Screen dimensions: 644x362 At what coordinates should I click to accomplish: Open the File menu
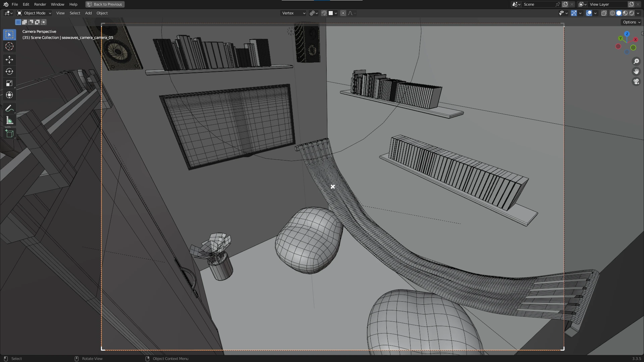pyautogui.click(x=15, y=4)
